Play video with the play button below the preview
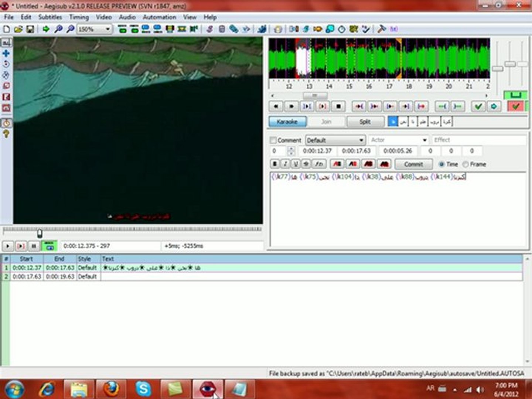The width and height of the screenshot is (532, 399). point(7,246)
